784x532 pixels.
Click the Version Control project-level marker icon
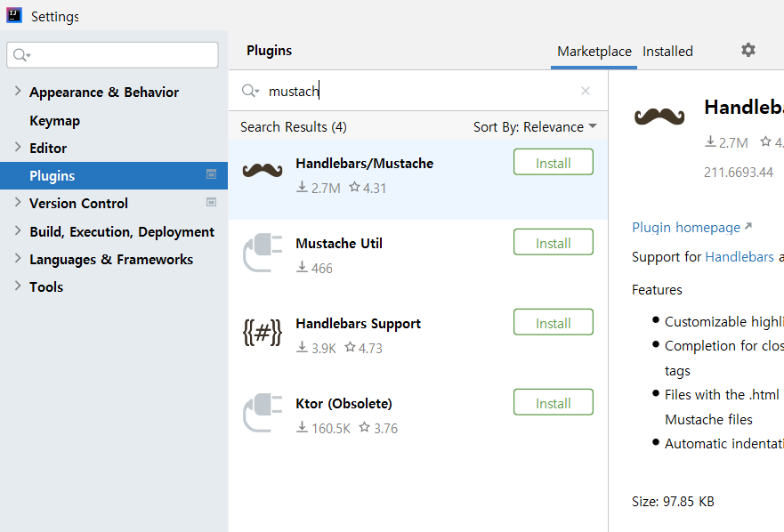point(212,202)
